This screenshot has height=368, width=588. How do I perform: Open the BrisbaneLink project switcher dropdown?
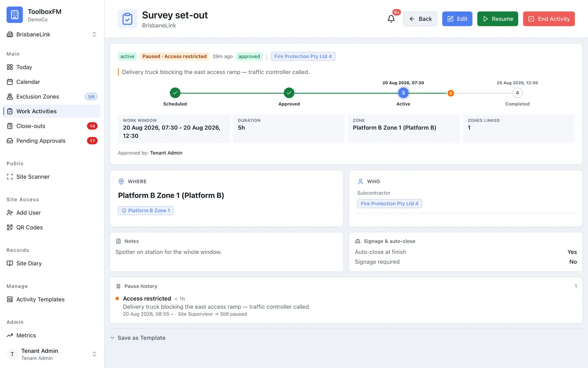(x=52, y=34)
